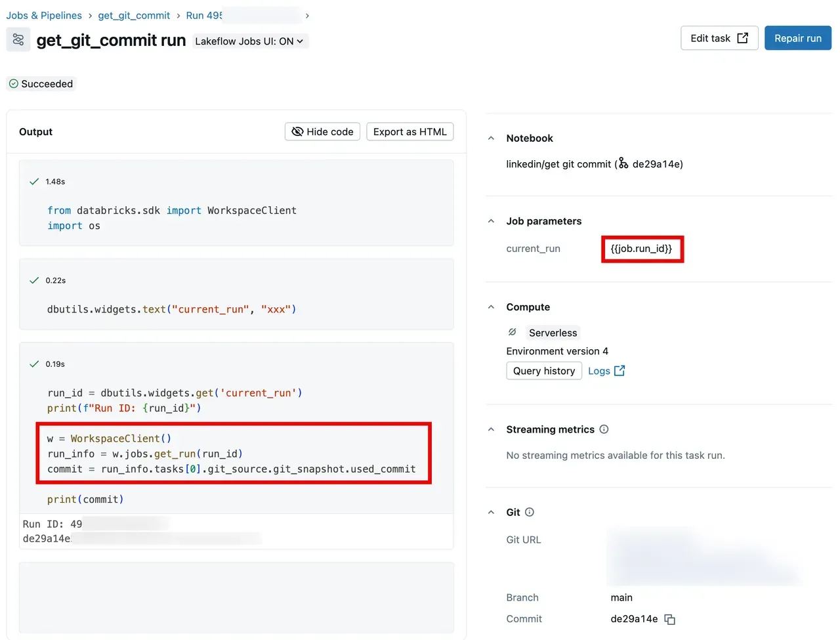
Task: Click the Git URL label
Action: (x=524, y=540)
